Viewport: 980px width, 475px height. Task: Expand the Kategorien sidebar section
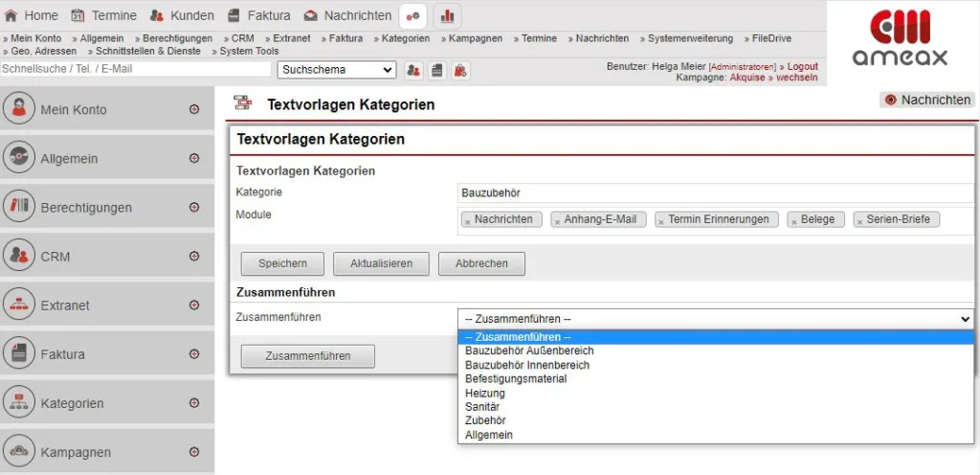tap(193, 403)
